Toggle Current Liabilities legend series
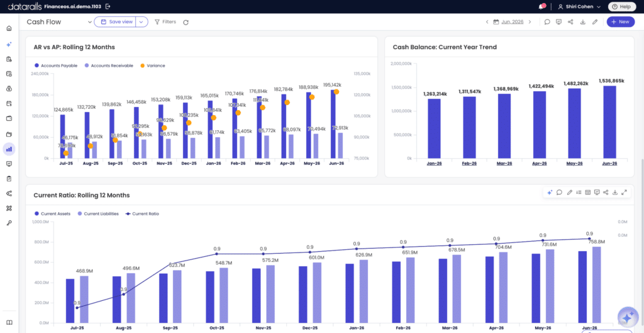Viewport: 644px width, 333px height. tap(98, 214)
